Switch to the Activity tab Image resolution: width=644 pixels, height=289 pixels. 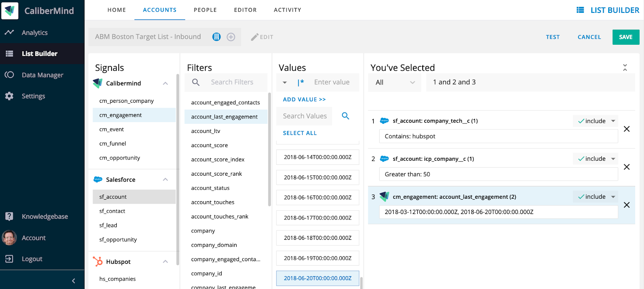[x=287, y=10]
